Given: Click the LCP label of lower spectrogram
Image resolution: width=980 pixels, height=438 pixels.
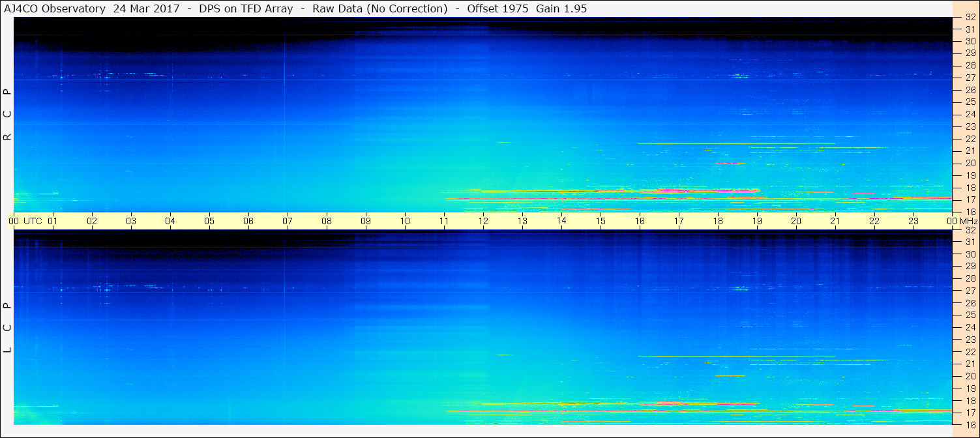Looking at the screenshot, I should pyautogui.click(x=8, y=327).
